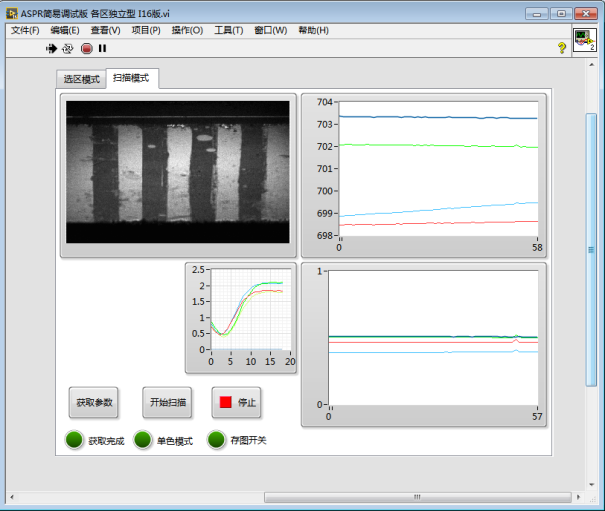Viewport: 605px width, 511px height.
Task: Click the grayscale camera image display
Action: (x=178, y=171)
